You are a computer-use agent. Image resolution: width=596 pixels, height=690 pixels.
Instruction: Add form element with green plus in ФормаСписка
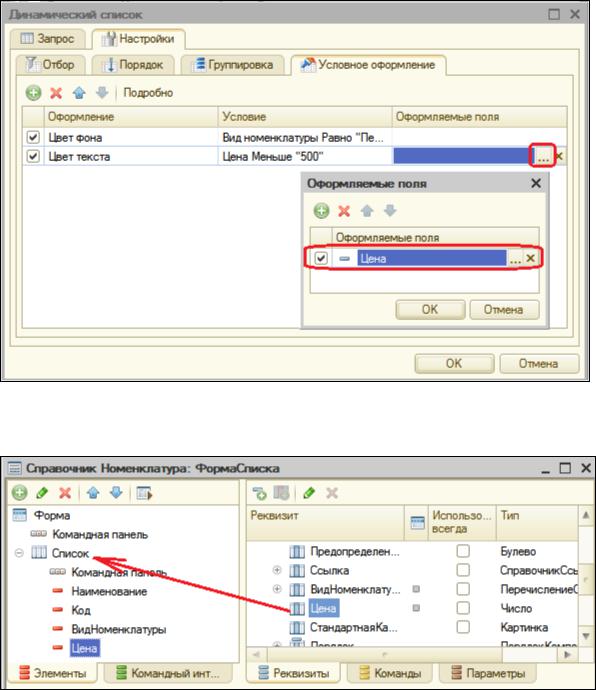coord(19,493)
